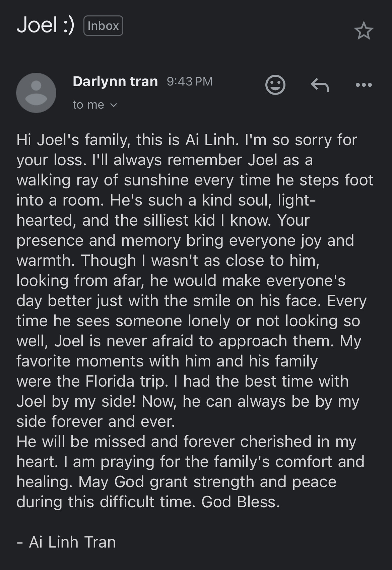Expand recipient details via the chevron arrow

coord(114,105)
